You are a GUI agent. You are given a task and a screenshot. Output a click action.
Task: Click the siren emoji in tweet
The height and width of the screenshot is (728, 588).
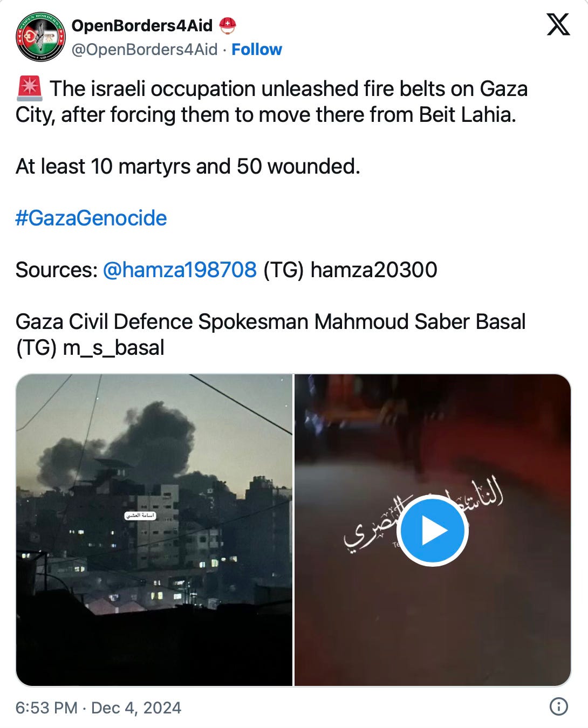[30, 89]
